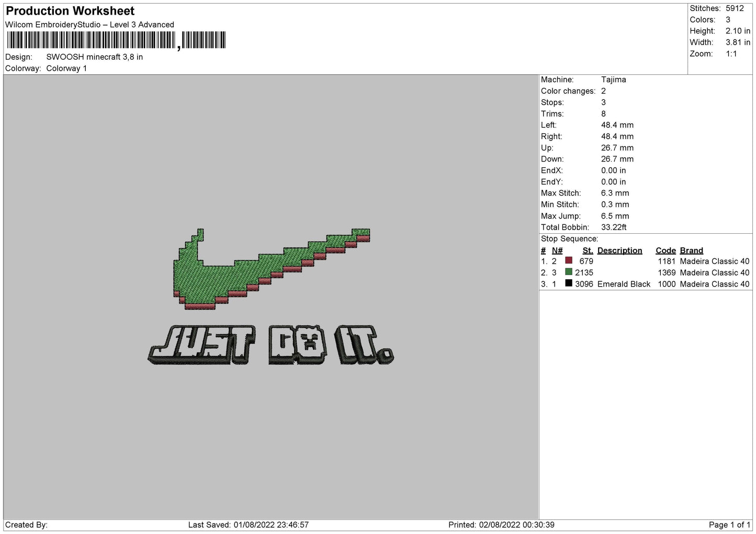Click the black Emerald Black color swatch
Image resolution: width=756 pixels, height=534 pixels.
click(x=569, y=283)
